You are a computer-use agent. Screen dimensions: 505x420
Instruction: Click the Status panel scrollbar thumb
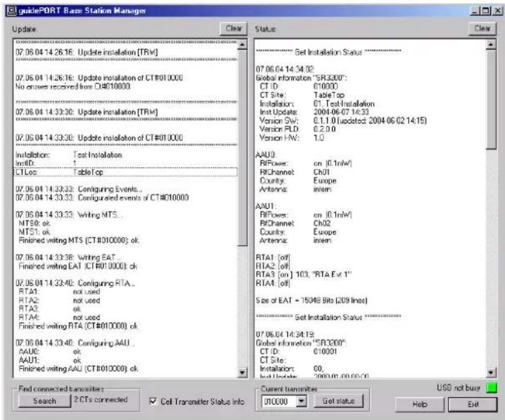(x=491, y=99)
